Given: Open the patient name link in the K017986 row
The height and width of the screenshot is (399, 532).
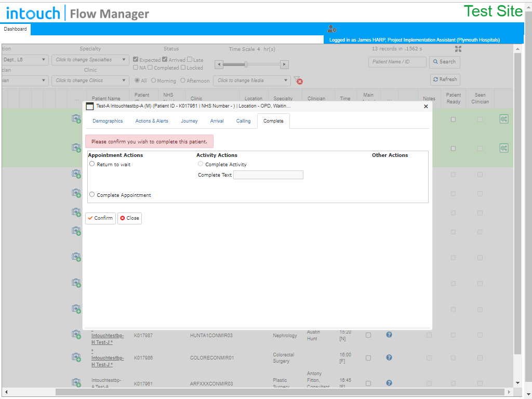Looking at the screenshot, I should [x=108, y=361].
